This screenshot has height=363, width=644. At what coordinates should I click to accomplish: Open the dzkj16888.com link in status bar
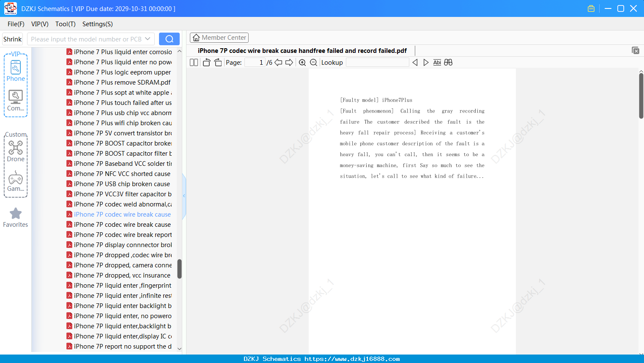tap(352, 359)
